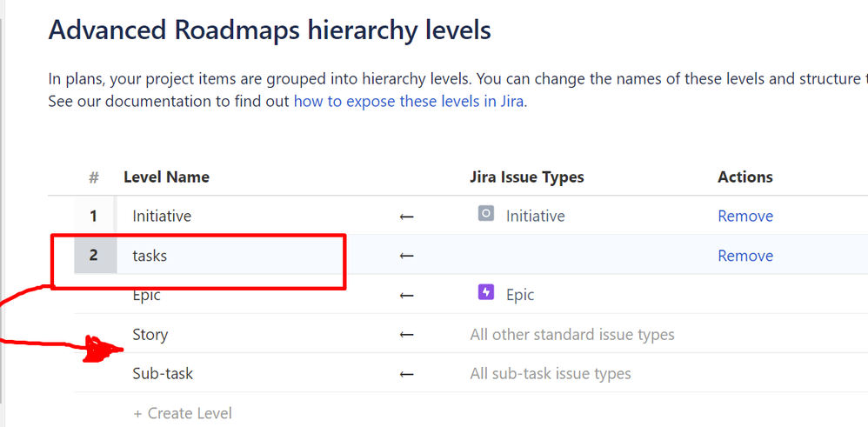Viewport: 868px width, 427px height.
Task: Click the arrow in the tasks row
Action: click(x=407, y=256)
